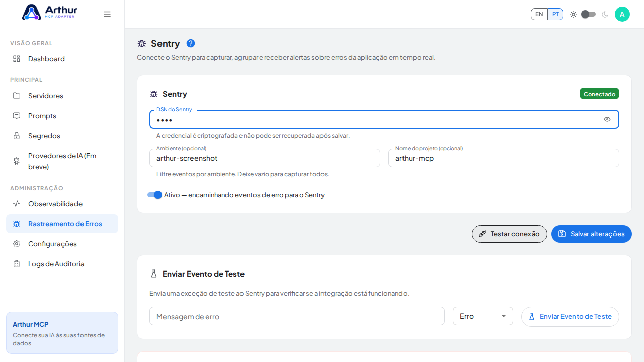Screen dimensions: 644x362
Task: Open Prompts section
Action: [62, 116]
